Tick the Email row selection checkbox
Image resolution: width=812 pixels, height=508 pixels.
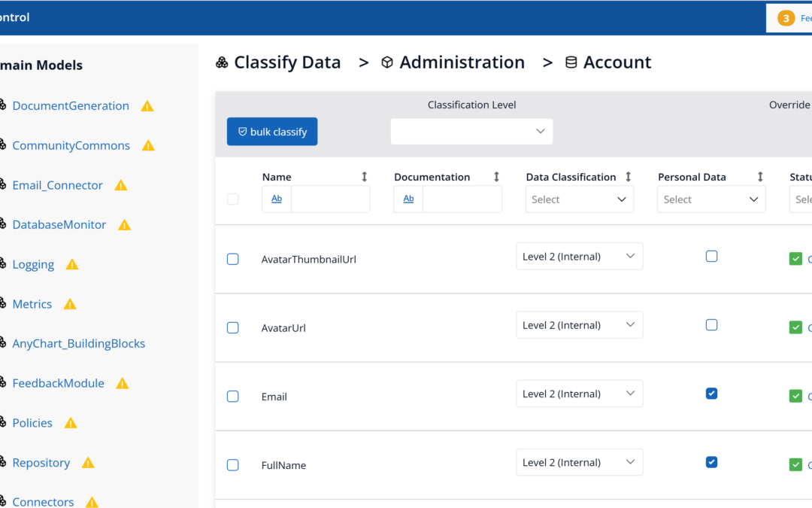[x=233, y=397]
